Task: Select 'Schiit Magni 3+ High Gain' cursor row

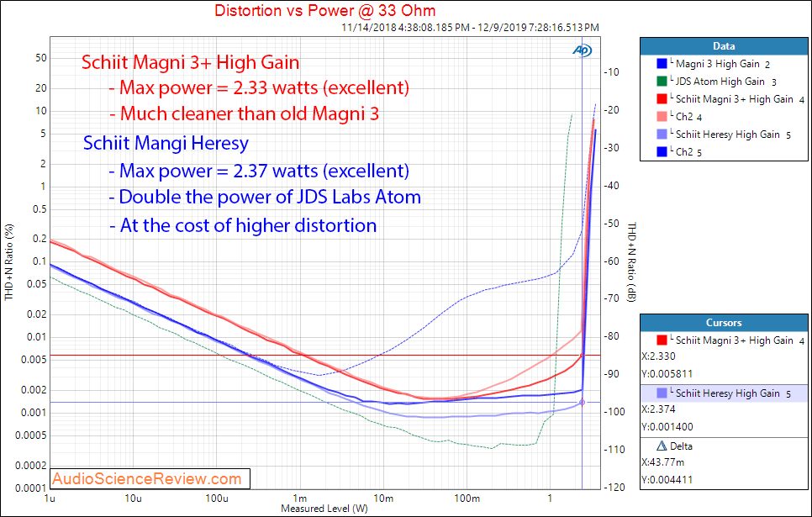Action: pos(724,340)
